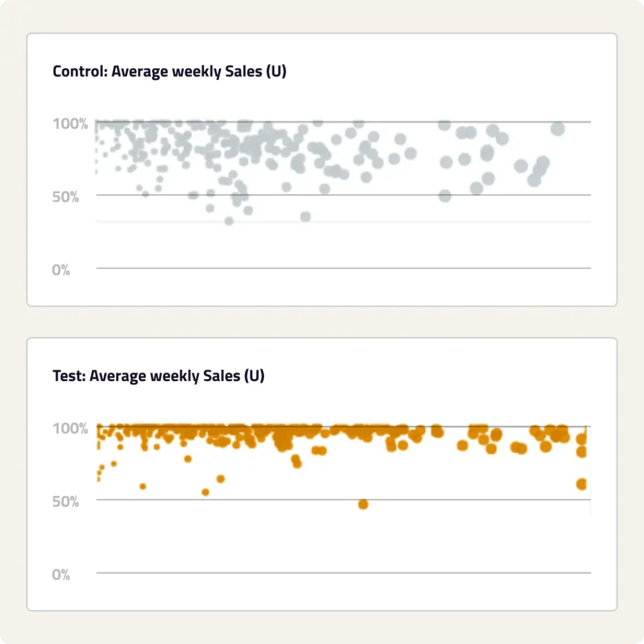Select the rightmost gray dot in Control chart
The width and height of the screenshot is (644, 644).
[x=557, y=129]
